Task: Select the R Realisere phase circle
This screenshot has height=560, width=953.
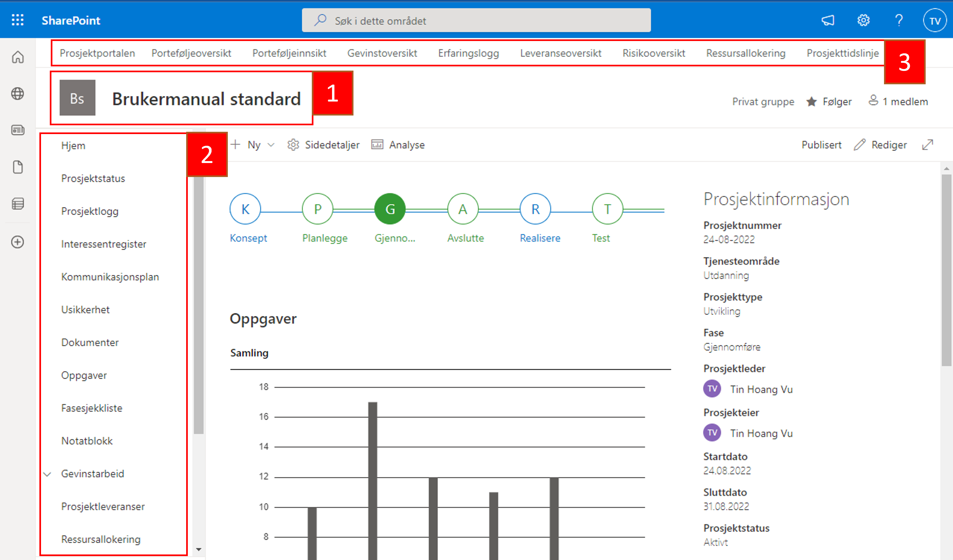Action: (x=535, y=209)
